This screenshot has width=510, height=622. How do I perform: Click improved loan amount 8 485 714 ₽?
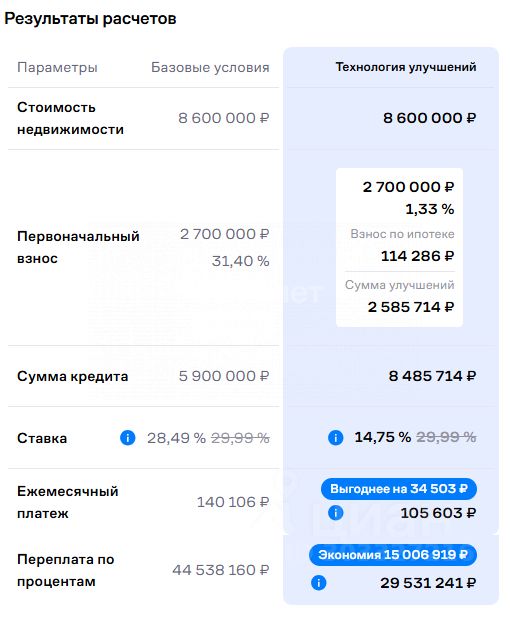[432, 376]
